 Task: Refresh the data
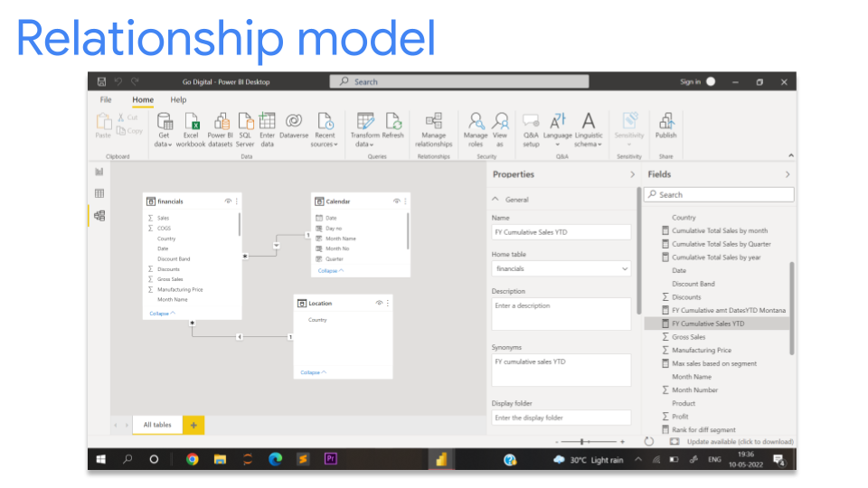coord(393,126)
